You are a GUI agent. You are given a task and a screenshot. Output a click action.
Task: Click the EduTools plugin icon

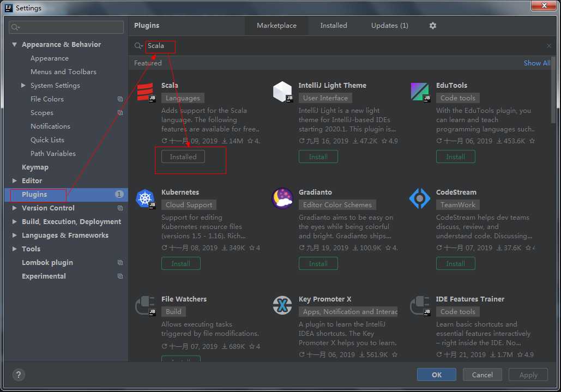[x=420, y=92]
